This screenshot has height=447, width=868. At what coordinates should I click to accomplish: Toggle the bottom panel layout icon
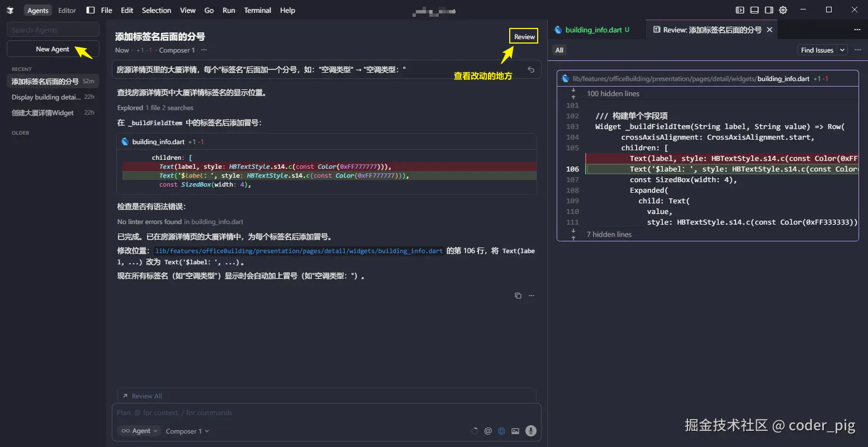[755, 10]
